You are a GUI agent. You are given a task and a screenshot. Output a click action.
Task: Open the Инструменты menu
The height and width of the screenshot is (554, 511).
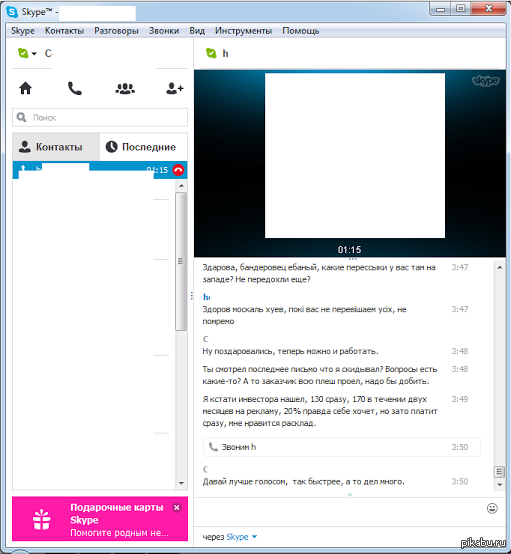243,31
